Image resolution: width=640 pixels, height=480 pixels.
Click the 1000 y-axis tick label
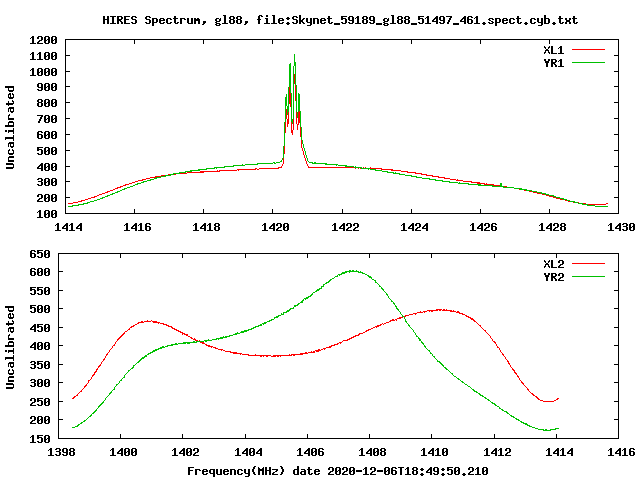click(x=43, y=72)
